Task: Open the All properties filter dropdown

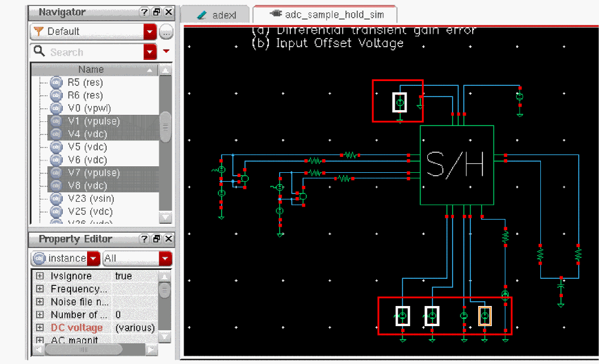Action: pos(165,259)
